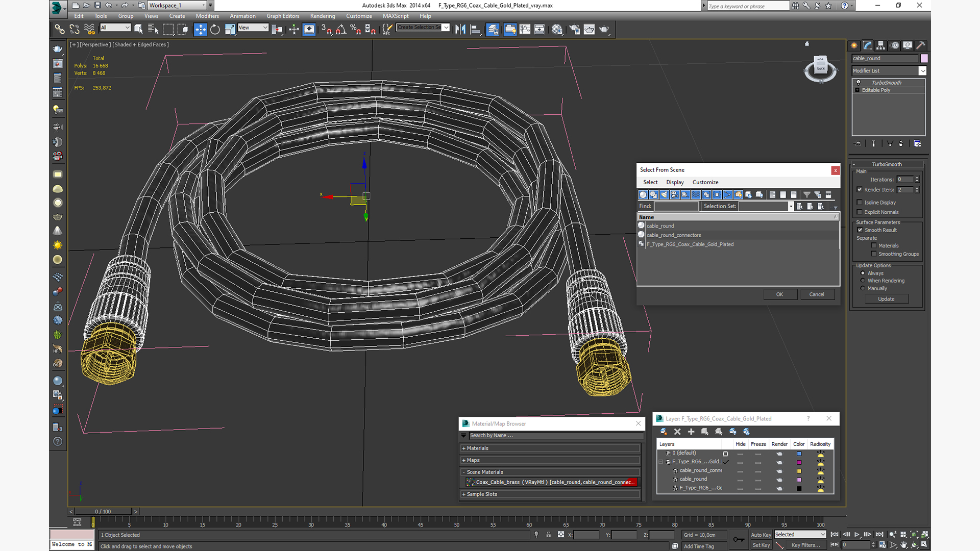Click the Auto Key button

[761, 535]
